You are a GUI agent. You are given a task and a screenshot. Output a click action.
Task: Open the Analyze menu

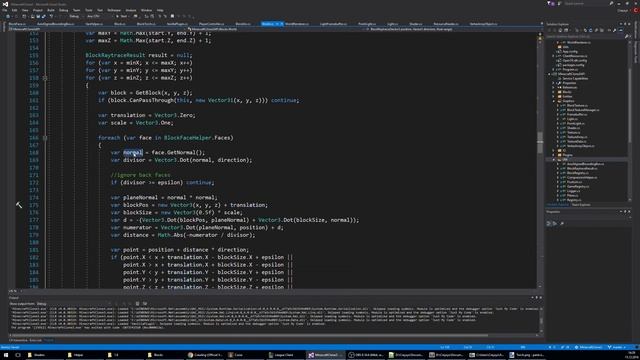click(x=131, y=10)
